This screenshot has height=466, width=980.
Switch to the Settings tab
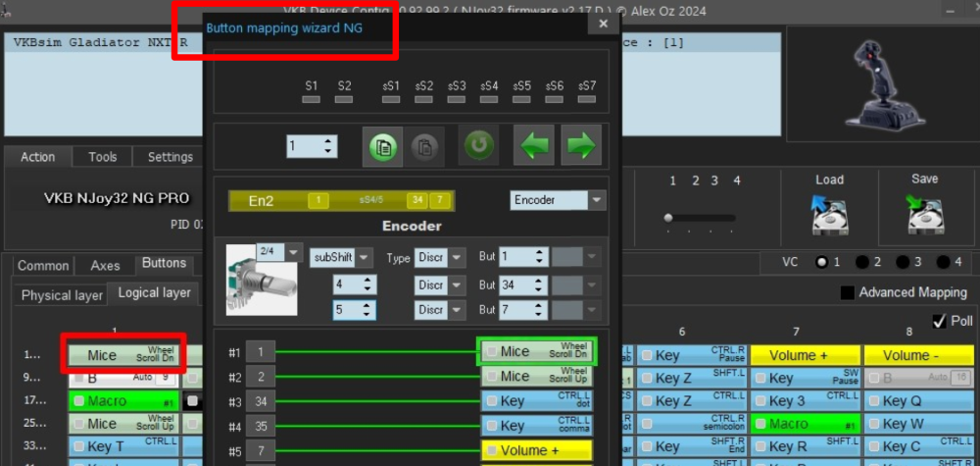(x=169, y=157)
